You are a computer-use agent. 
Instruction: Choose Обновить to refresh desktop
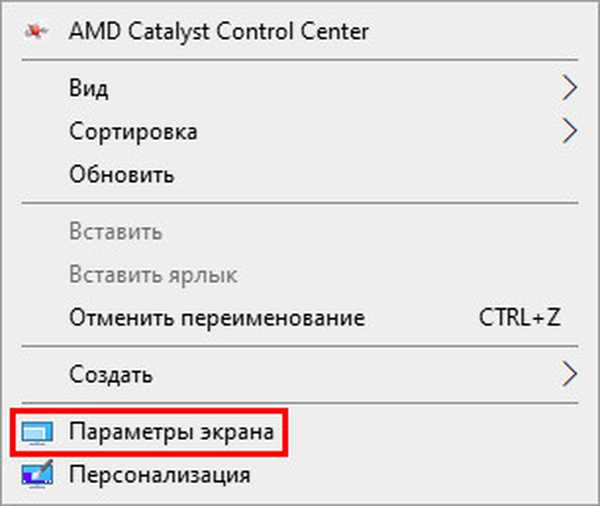click(x=122, y=175)
